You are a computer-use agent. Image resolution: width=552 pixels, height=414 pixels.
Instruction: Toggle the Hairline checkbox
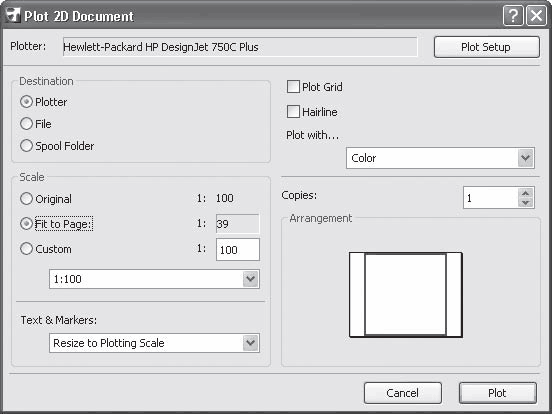(x=293, y=112)
